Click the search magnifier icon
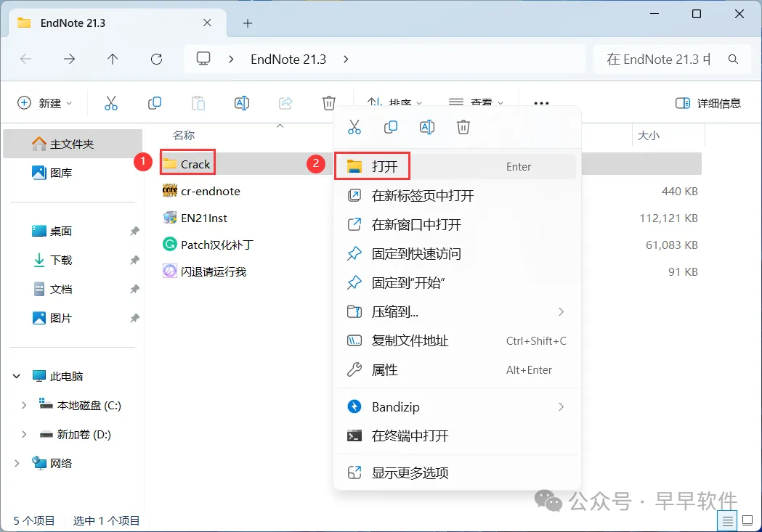The width and height of the screenshot is (762, 532). pyautogui.click(x=734, y=60)
